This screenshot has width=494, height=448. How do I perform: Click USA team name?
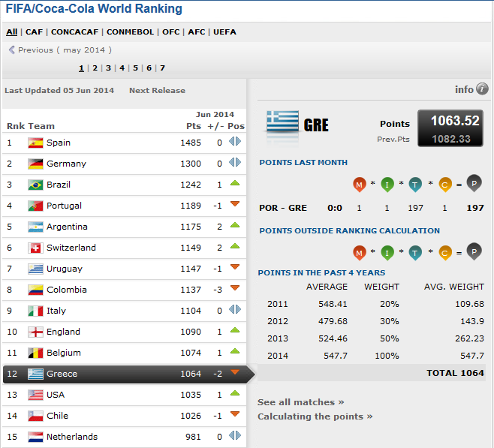pyautogui.click(x=56, y=395)
